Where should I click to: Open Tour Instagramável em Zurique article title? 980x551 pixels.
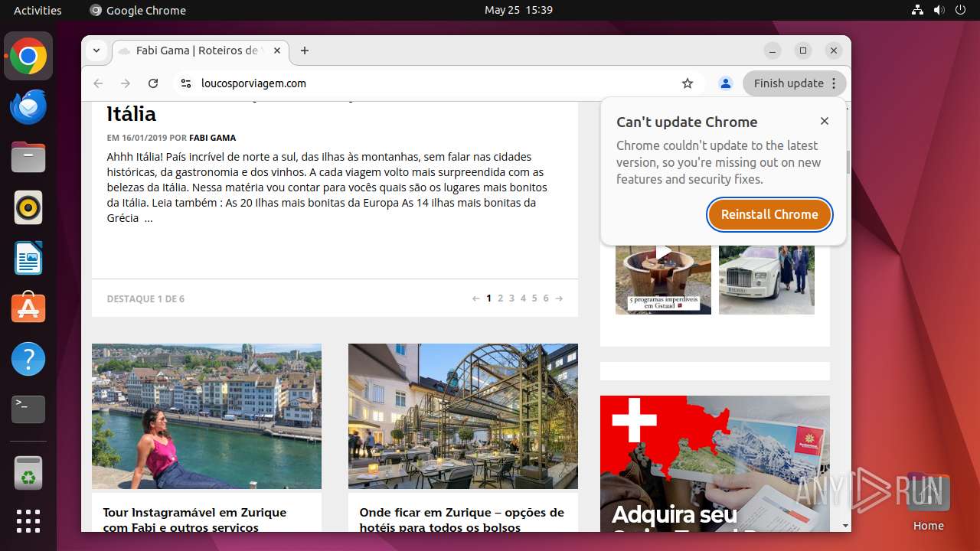tap(194, 520)
